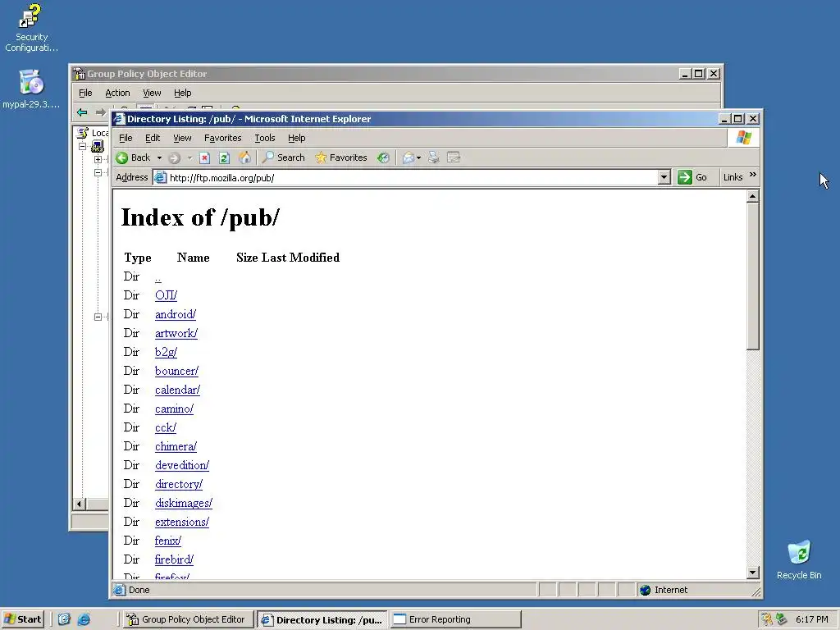This screenshot has width=840, height=630.
Task: Expand the plus tree node in Group Policy Editor
Action: [98, 160]
